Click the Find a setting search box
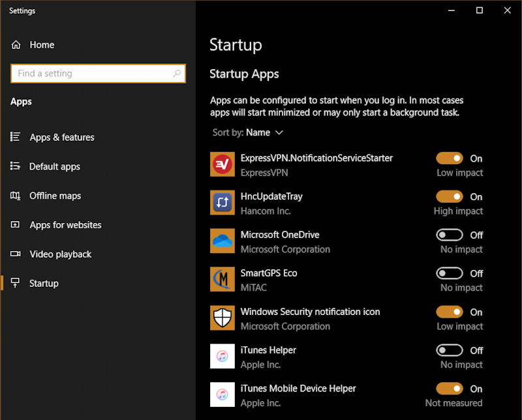 click(91, 74)
